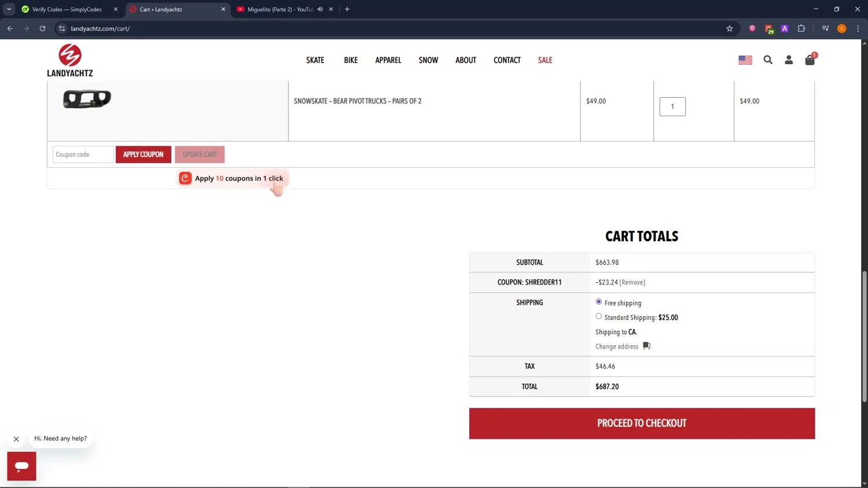Viewport: 868px width, 488px height.
Task: Open the CONTACT page
Action: [507, 60]
